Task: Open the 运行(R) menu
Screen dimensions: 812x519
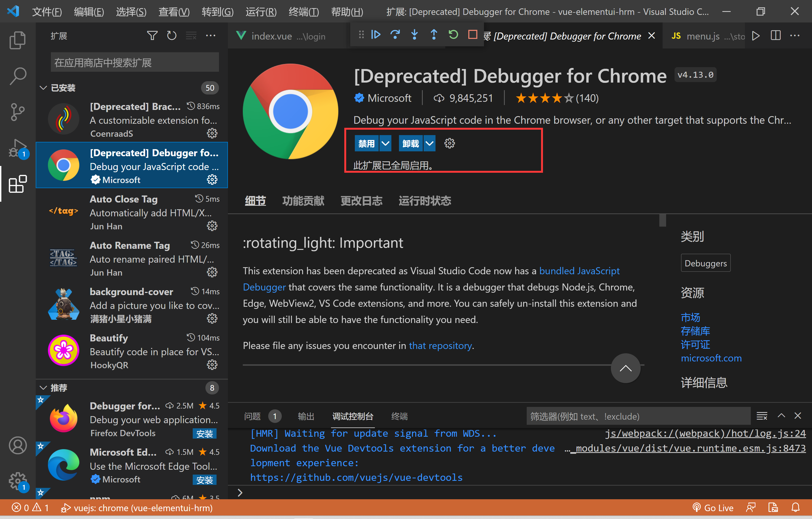Action: 261,12
